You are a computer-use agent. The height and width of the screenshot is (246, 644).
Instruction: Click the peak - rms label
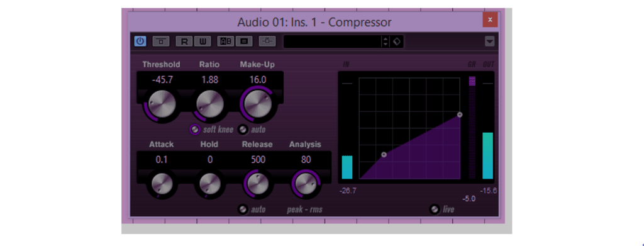(304, 210)
